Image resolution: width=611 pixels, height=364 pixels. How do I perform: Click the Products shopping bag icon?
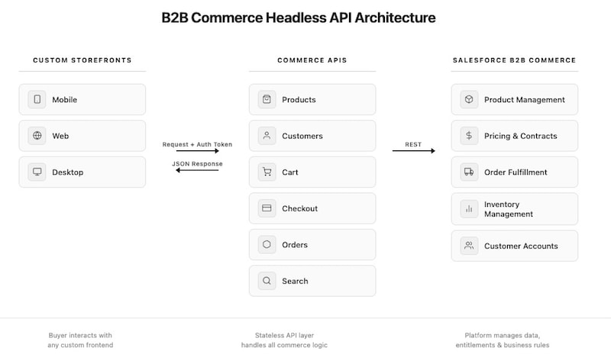pos(267,99)
